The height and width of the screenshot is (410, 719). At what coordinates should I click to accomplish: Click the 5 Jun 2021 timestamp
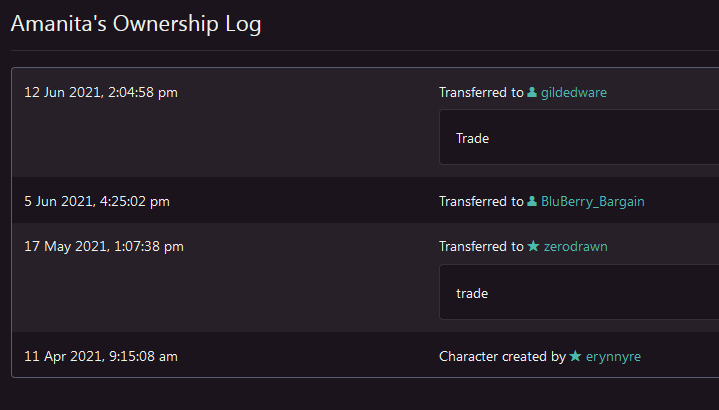[x=97, y=201]
